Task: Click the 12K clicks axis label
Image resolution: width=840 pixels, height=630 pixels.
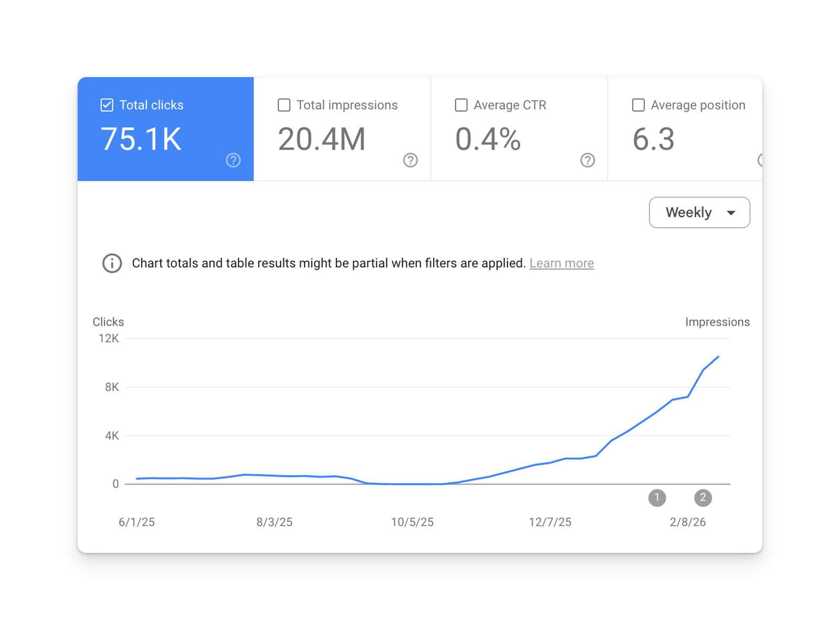Action: (x=109, y=339)
